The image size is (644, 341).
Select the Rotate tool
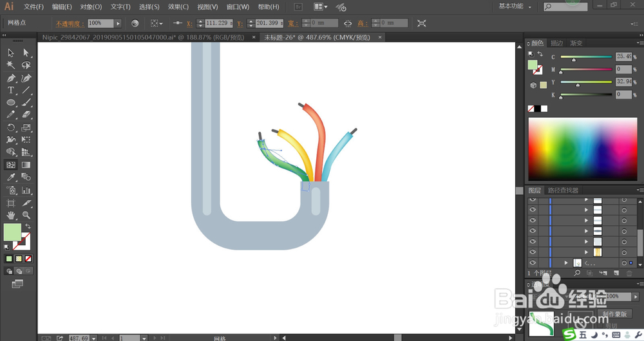tap(11, 127)
